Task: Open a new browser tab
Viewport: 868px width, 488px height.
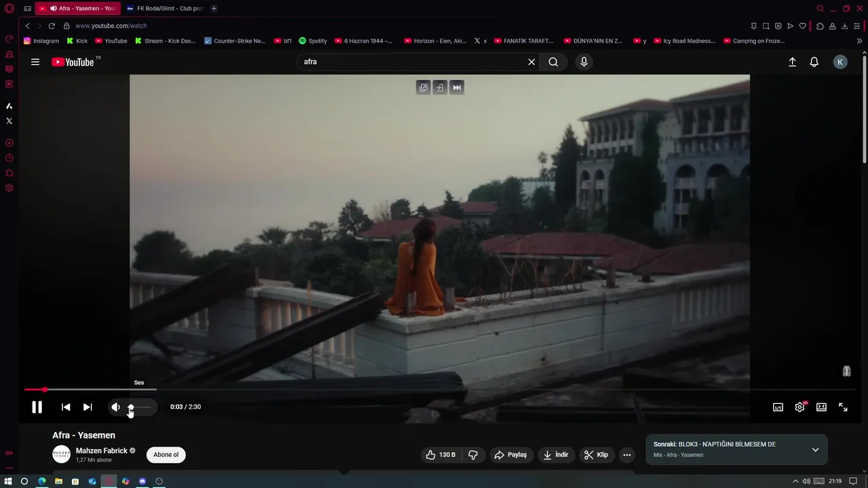Action: (214, 8)
